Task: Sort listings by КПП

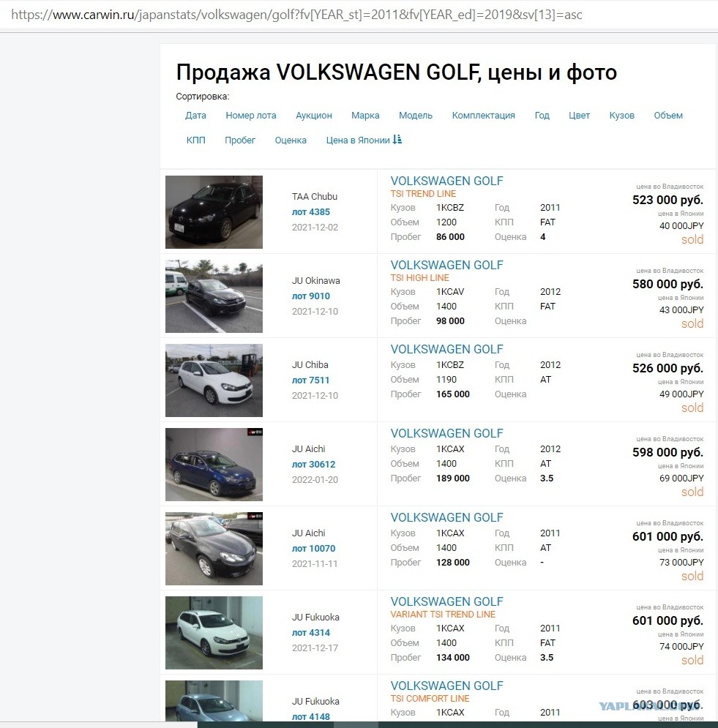Action: (195, 140)
